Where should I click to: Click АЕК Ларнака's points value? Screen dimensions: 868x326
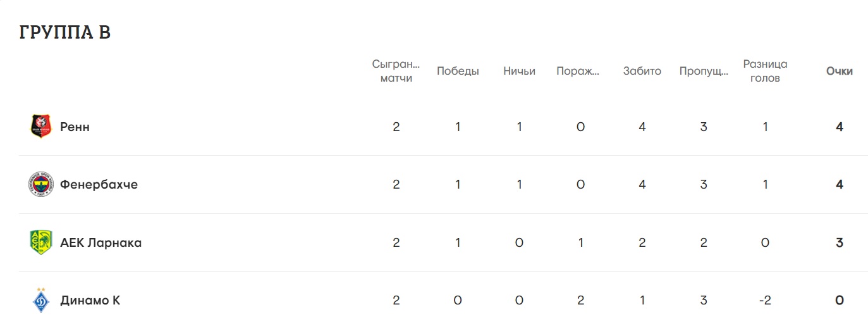[839, 242]
